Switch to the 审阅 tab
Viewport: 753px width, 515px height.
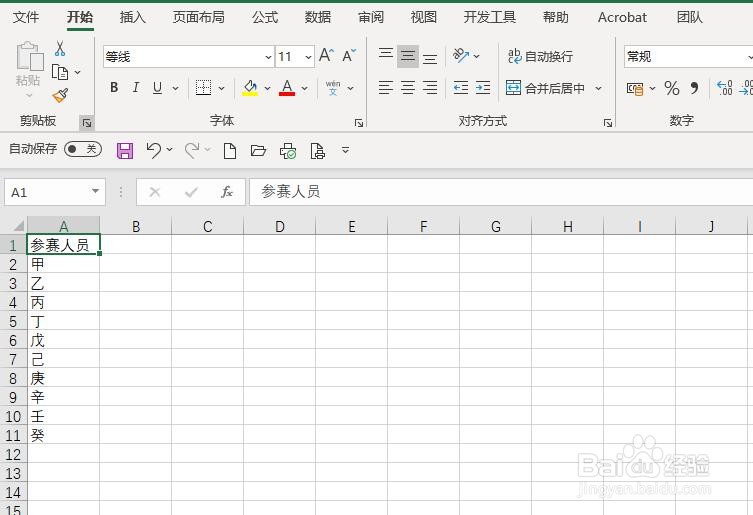pos(371,17)
